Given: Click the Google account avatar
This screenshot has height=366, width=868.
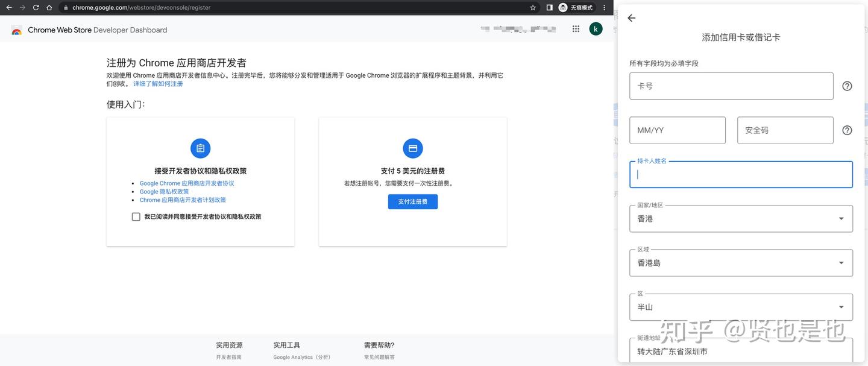Looking at the screenshot, I should click(x=596, y=28).
